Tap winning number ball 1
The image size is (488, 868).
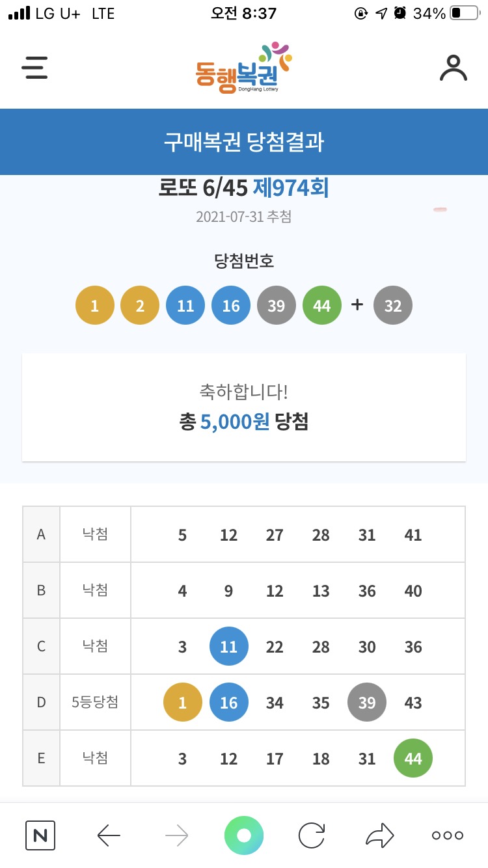pyautogui.click(x=95, y=305)
